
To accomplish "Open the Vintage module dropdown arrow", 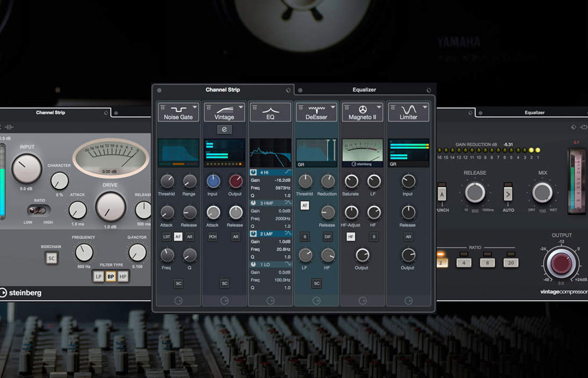I will tap(241, 107).
